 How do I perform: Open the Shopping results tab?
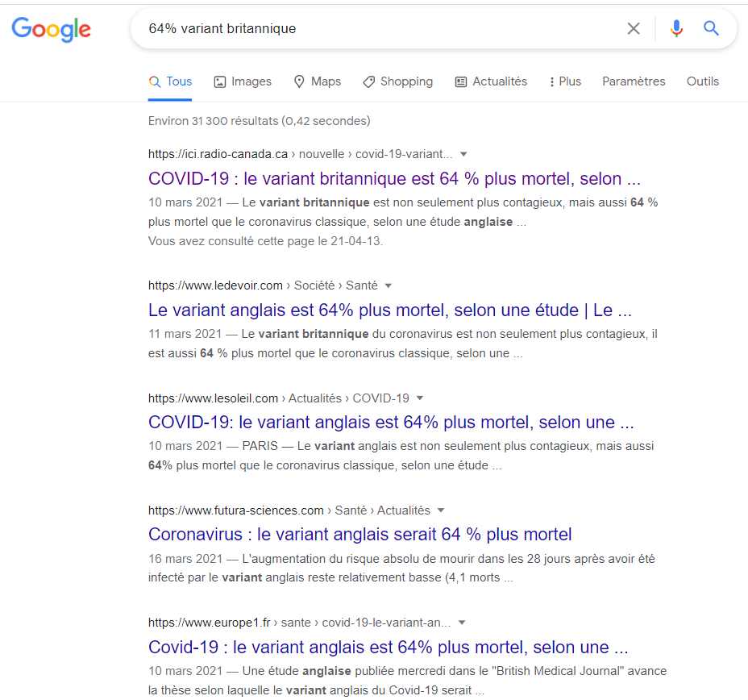pyautogui.click(x=397, y=81)
